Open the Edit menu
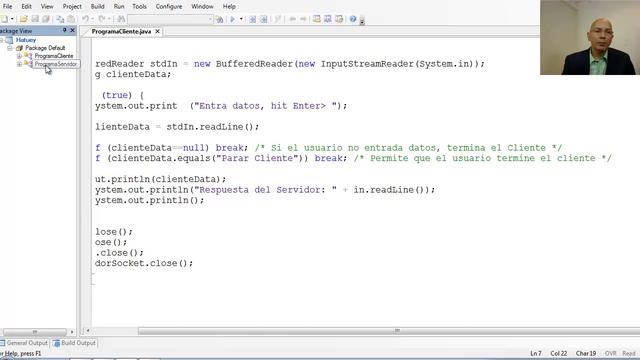Image resolution: width=640 pixels, height=360 pixels. point(27,7)
